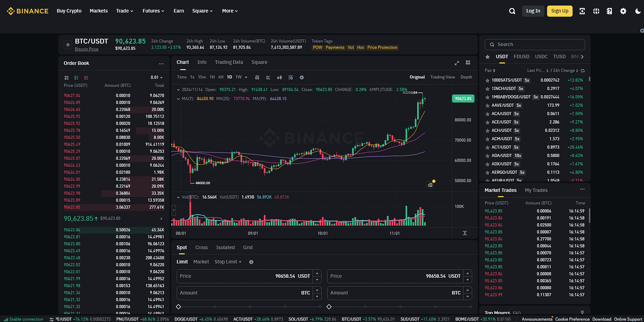The image size is (644, 322).
Task: Open the chart indicators icon
Action: pos(290,77)
